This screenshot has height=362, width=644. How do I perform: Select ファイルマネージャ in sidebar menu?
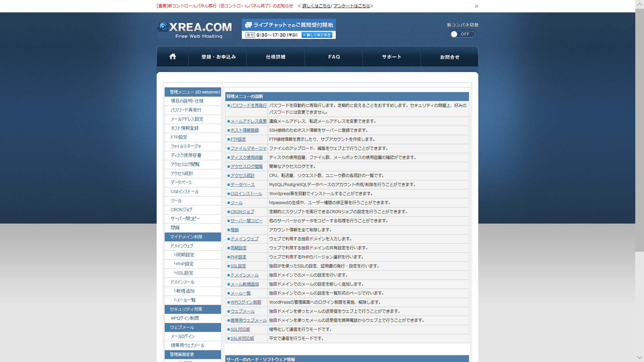pos(186,146)
